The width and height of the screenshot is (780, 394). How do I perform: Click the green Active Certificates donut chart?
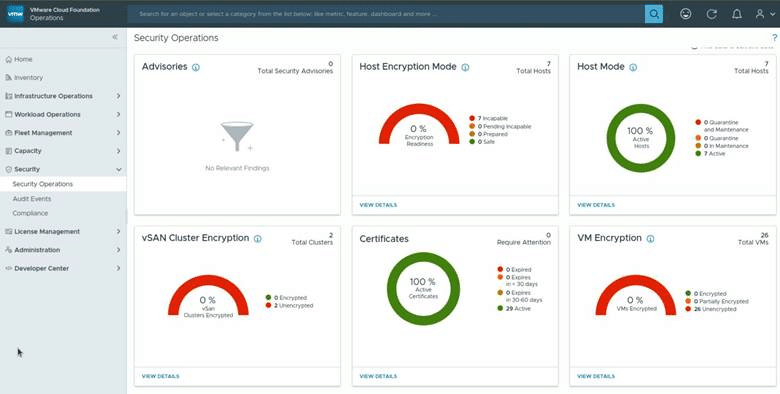pos(423,289)
